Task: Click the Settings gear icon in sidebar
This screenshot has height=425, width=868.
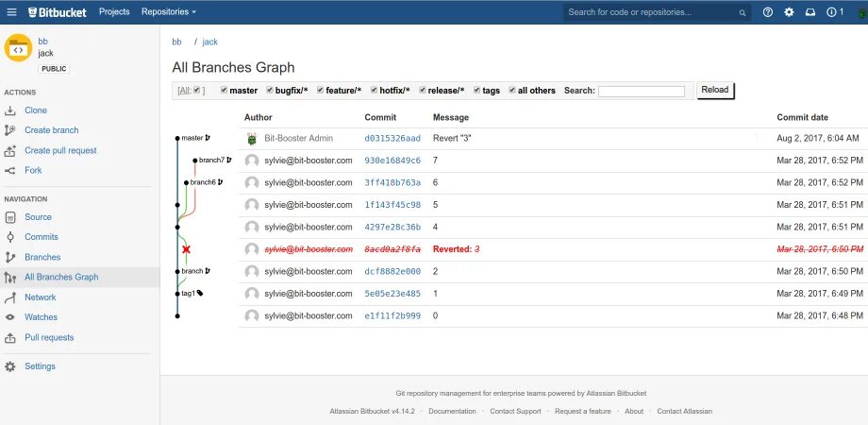Action: coord(10,366)
